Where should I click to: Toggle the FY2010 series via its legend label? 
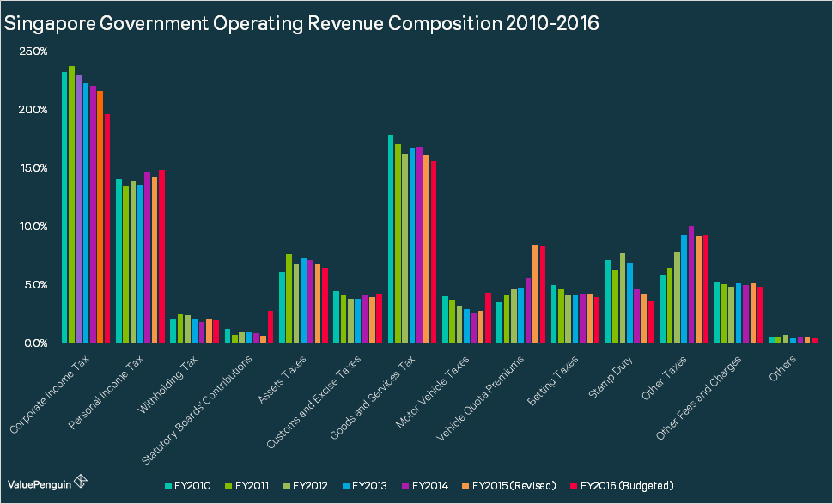[192, 485]
